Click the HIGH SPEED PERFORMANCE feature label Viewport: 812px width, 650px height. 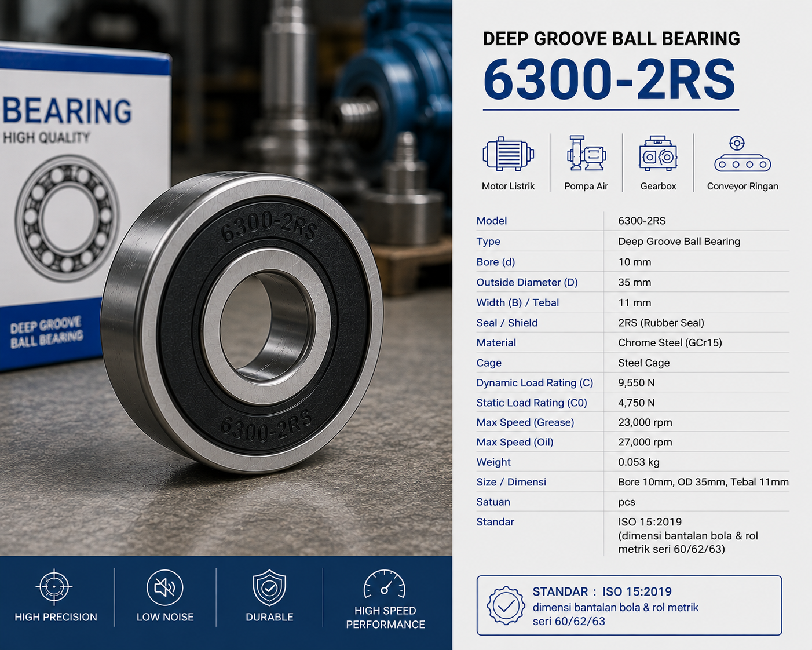click(385, 618)
